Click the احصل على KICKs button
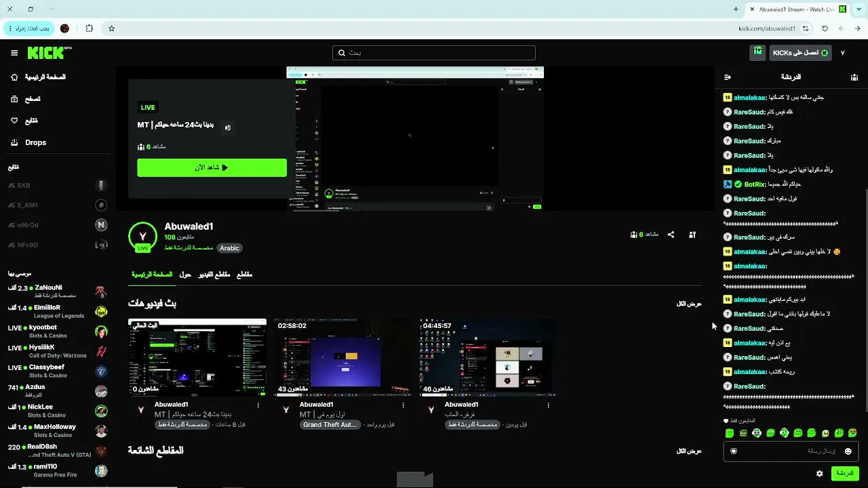Screen dimensions: 868x488 pyautogui.click(x=800, y=53)
